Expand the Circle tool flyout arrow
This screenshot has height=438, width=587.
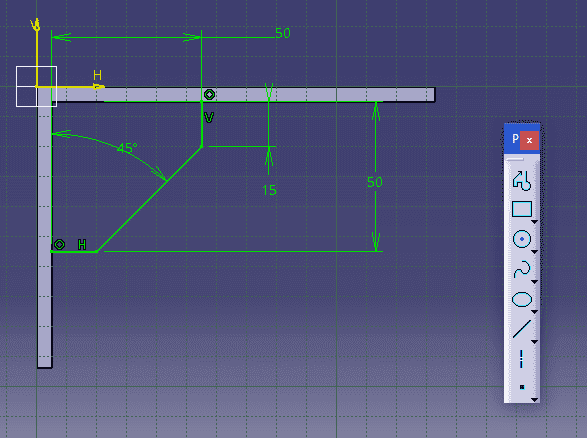535,252
